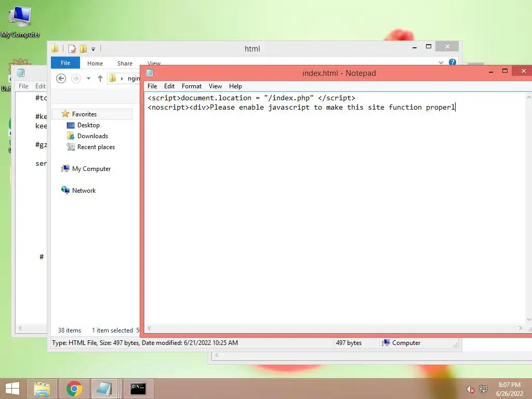
Task: Click the muted volume icon in system tray
Action: click(470, 389)
